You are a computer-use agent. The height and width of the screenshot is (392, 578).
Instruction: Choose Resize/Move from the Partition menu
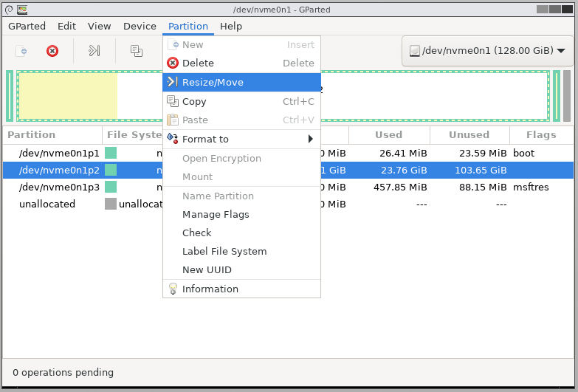[x=241, y=82]
